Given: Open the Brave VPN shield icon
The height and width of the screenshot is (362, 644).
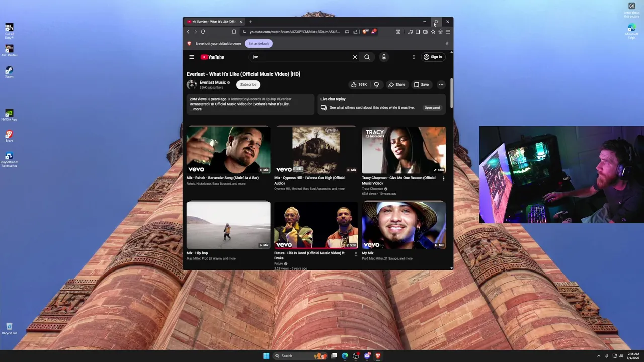Looking at the screenshot, I should pos(440,32).
